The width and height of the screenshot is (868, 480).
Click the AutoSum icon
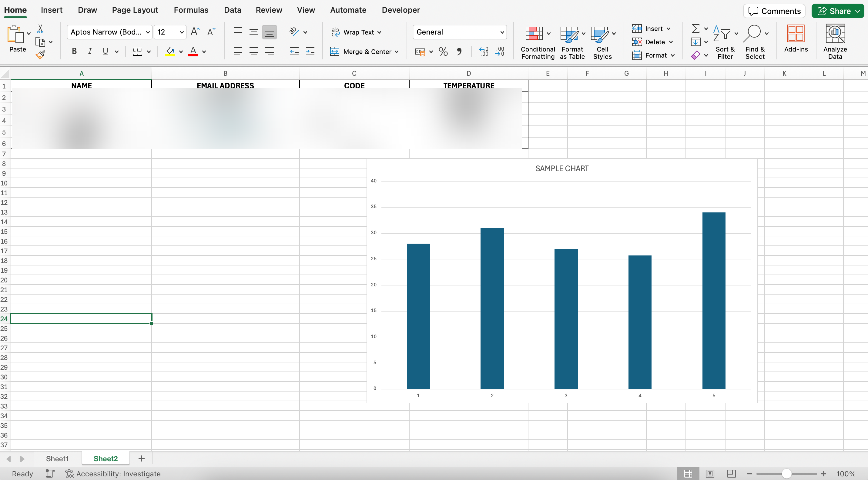[695, 28]
